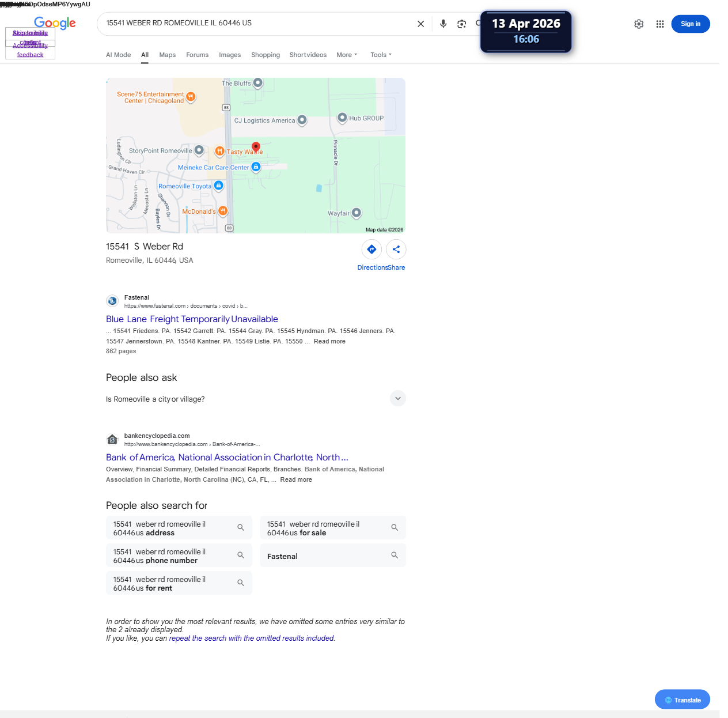This screenshot has height=718, width=728.
Task: Expand 'Is Romeoville a city or village?'
Action: [256, 399]
